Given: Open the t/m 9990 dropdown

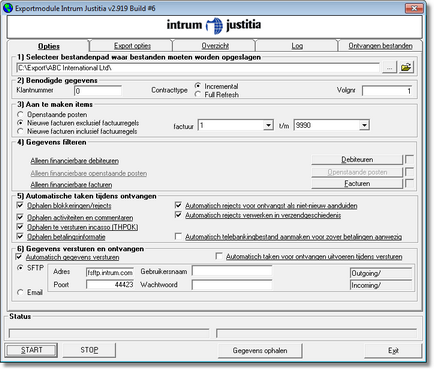Looking at the screenshot, I should click(x=364, y=125).
